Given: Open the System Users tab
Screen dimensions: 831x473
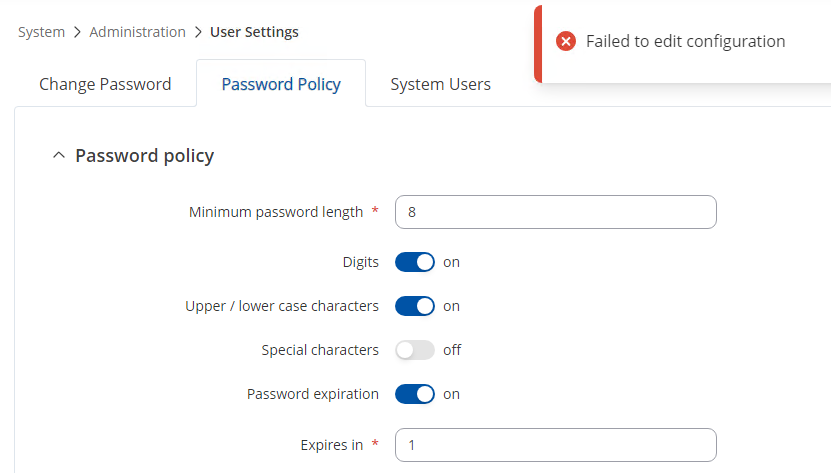Looking at the screenshot, I should (x=440, y=84).
